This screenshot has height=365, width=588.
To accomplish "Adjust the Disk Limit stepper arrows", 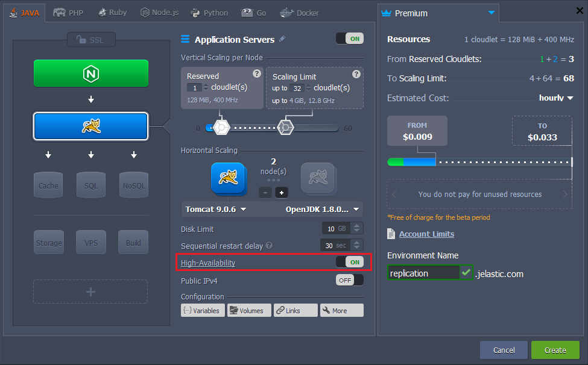I will pos(356,228).
